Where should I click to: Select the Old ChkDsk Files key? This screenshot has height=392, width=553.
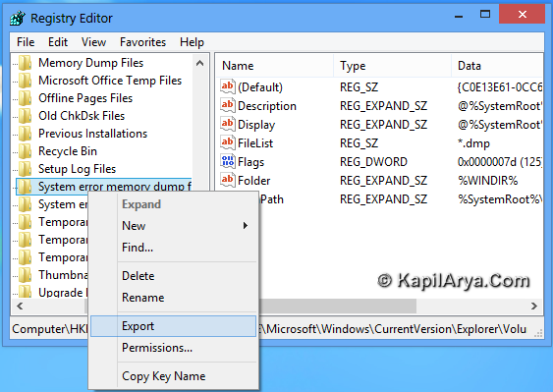pos(82,116)
